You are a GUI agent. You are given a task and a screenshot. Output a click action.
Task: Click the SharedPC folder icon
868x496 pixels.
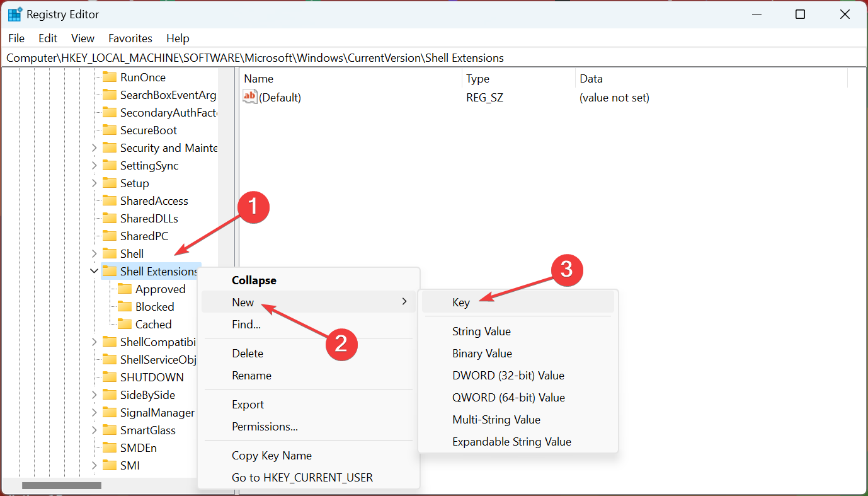(110, 236)
